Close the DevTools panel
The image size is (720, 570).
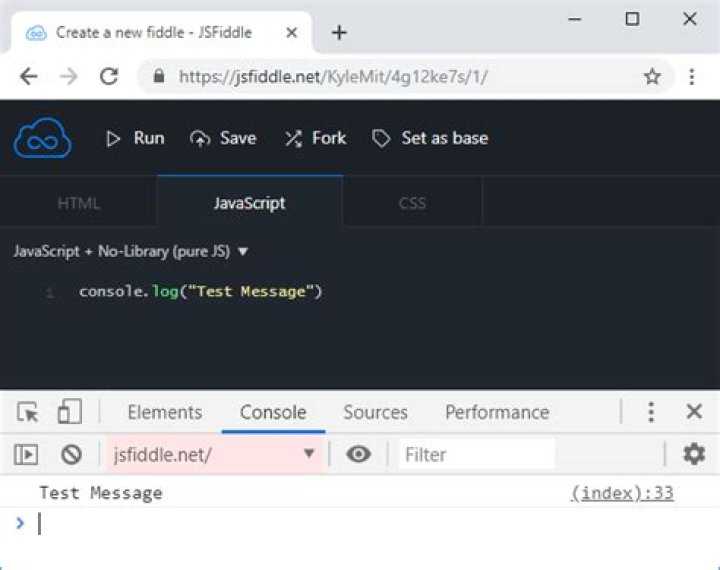click(x=694, y=411)
